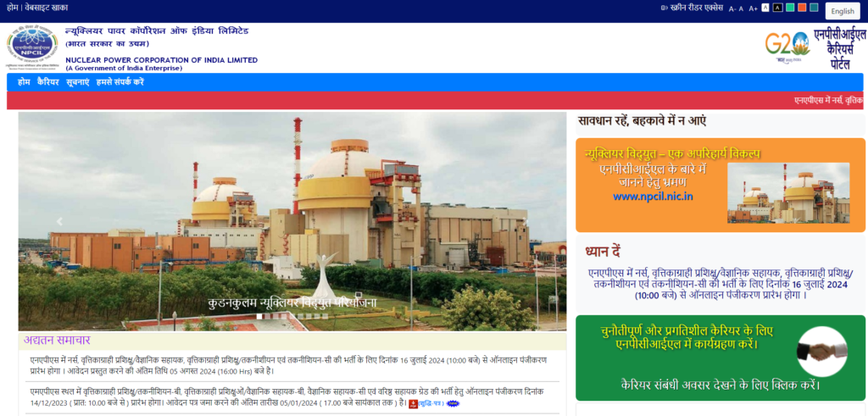Click the handshake image in green banner
The height and width of the screenshot is (416, 868).
tap(822, 352)
